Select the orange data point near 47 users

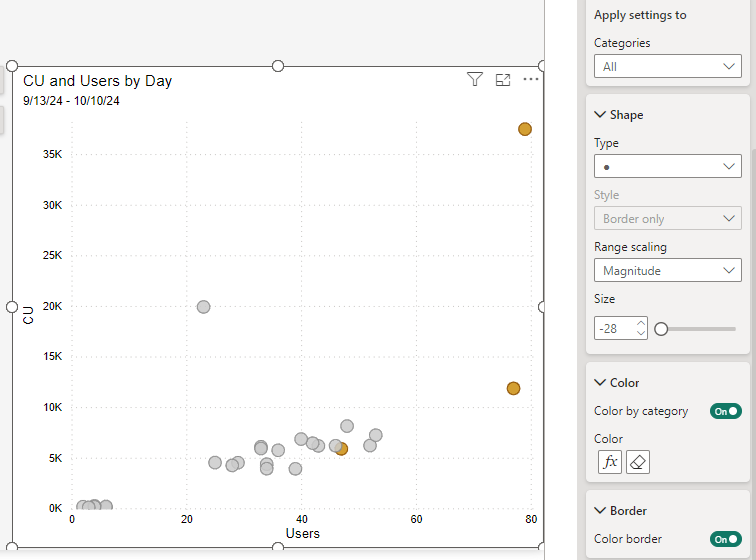[341, 449]
